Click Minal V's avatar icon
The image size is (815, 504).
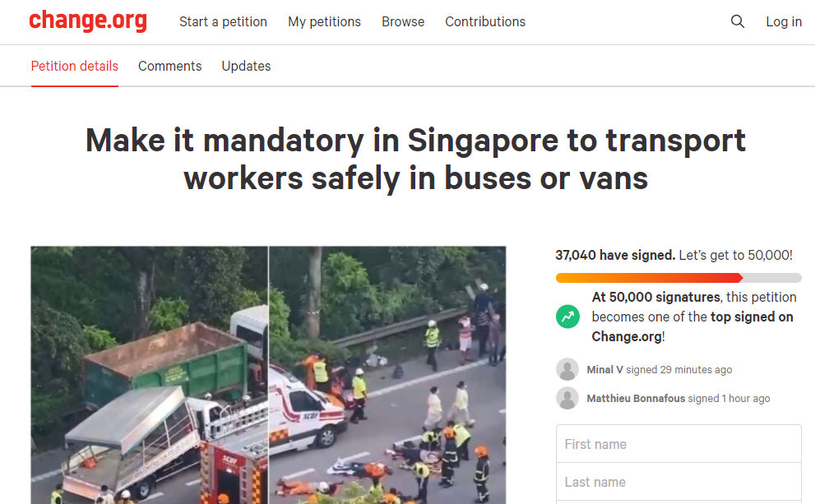pyautogui.click(x=567, y=369)
